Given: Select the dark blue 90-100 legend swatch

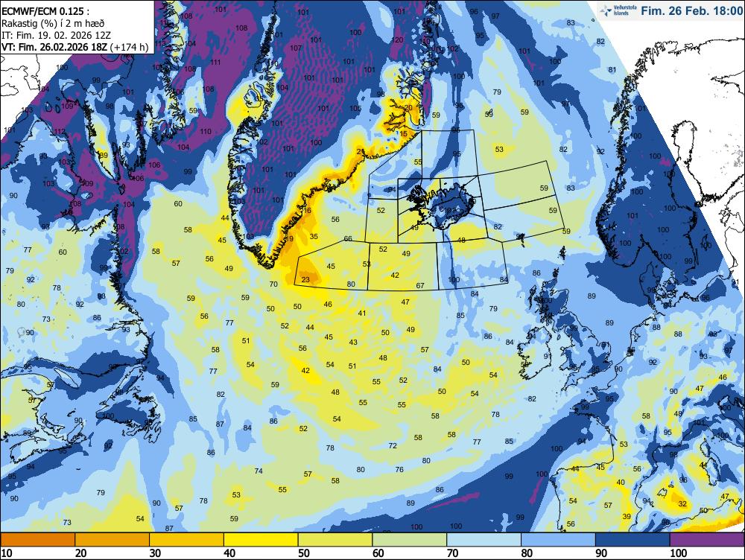Looking at the screenshot, I should tap(633, 540).
